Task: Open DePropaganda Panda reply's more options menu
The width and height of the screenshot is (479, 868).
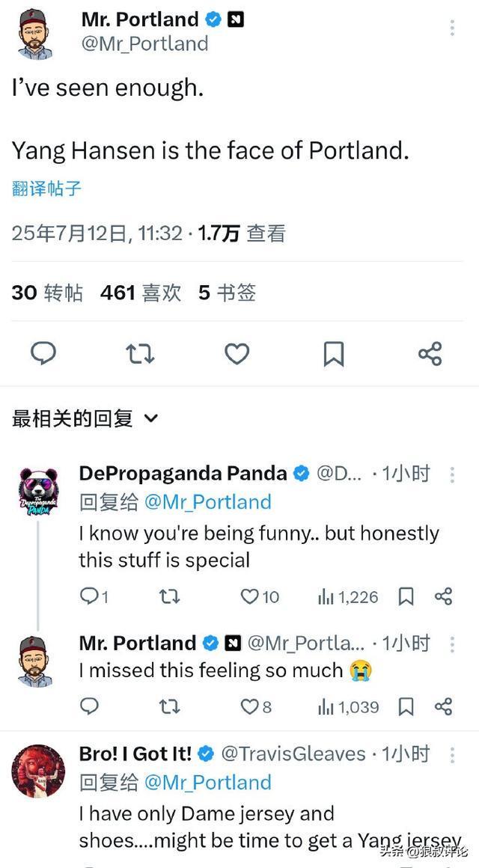Action: 452,474
